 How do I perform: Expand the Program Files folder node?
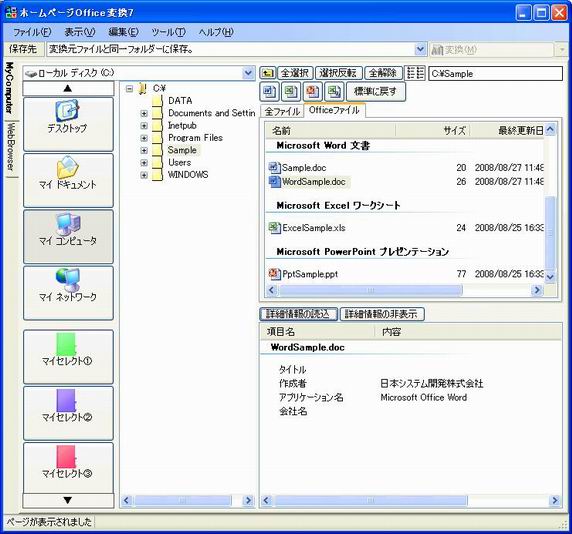coord(144,138)
